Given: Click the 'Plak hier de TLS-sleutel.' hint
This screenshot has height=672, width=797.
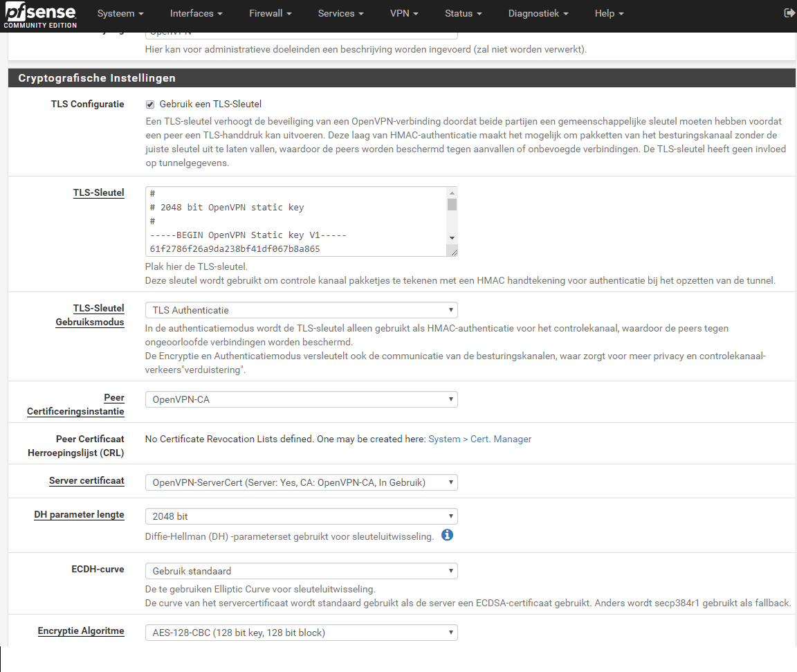Looking at the screenshot, I should 196,266.
